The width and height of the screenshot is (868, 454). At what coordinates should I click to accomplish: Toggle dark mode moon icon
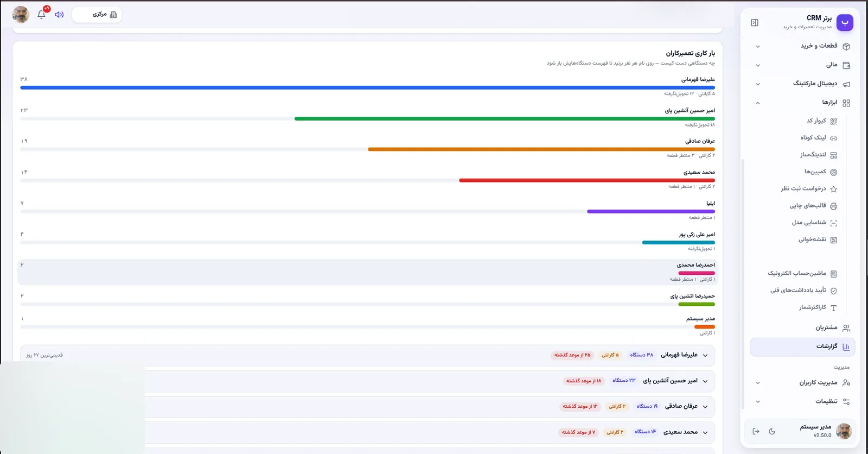pyautogui.click(x=772, y=431)
